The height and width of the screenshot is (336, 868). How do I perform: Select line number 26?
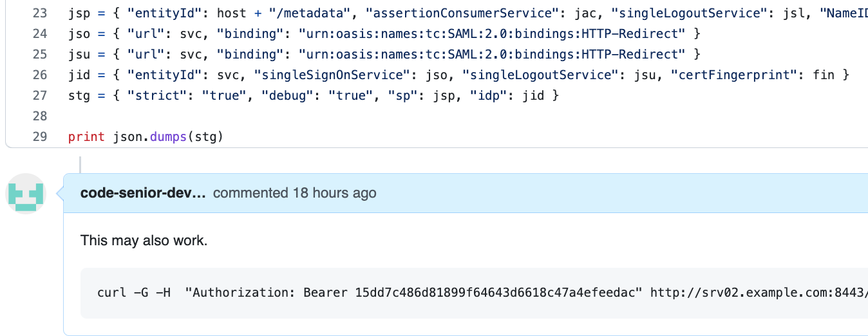[x=40, y=75]
